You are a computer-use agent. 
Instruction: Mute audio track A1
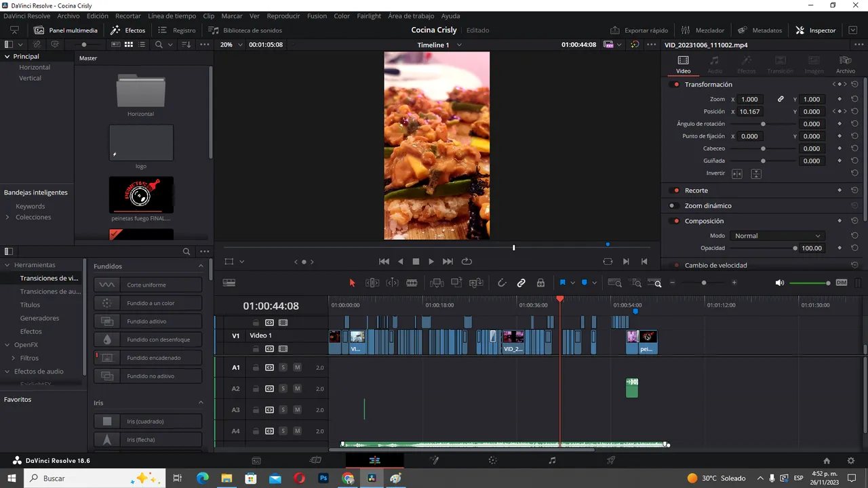tap(297, 367)
